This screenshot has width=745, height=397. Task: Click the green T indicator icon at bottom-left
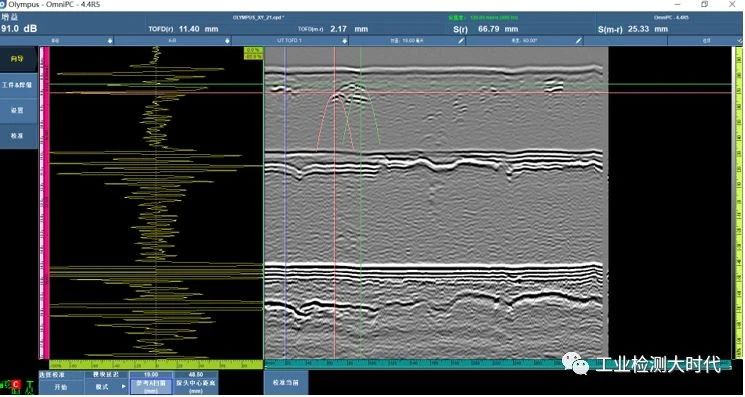click(x=30, y=387)
